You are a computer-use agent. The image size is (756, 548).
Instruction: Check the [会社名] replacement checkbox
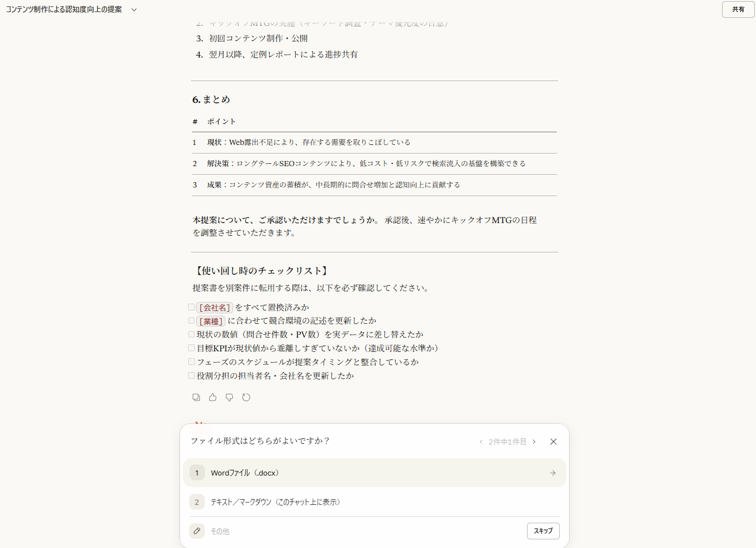pyautogui.click(x=191, y=306)
